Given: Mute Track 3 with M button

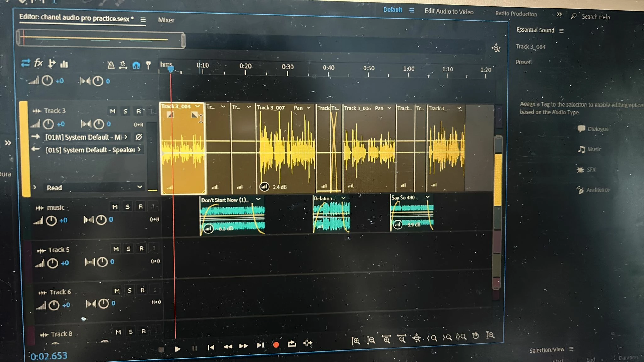Looking at the screenshot, I should [113, 111].
